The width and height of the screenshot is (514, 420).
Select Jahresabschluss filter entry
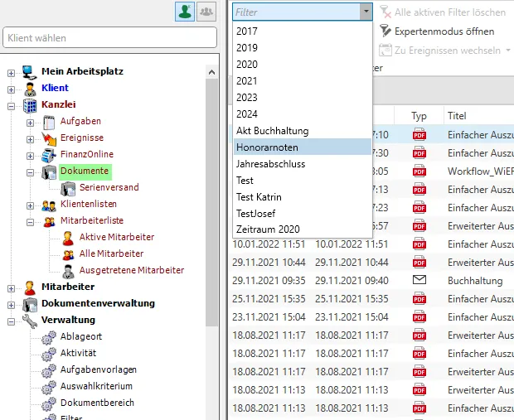coord(303,164)
